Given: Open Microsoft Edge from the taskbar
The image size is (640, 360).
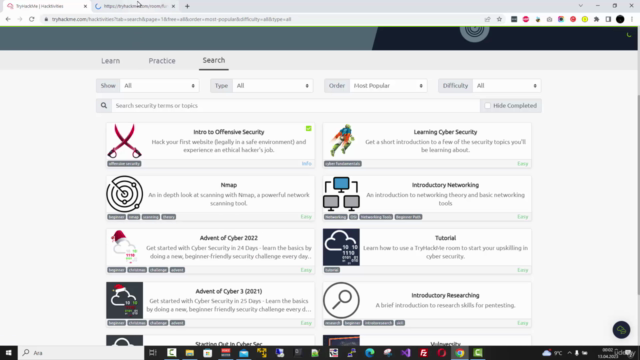Looking at the screenshot, I should [x=369, y=353].
